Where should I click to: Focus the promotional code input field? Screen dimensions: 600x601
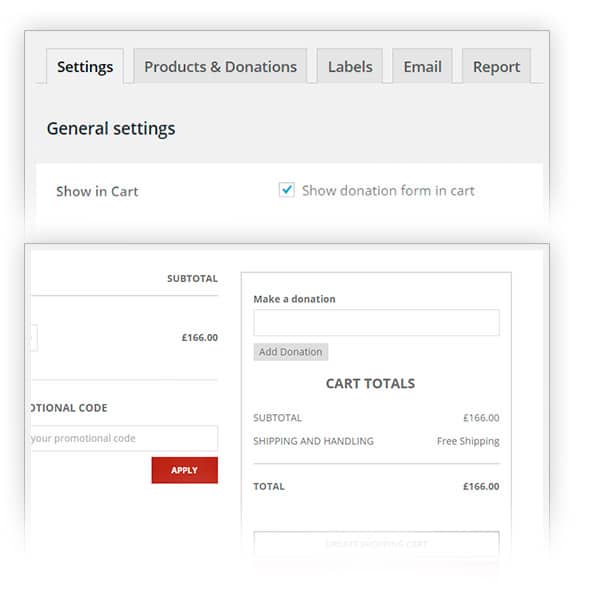(x=124, y=438)
